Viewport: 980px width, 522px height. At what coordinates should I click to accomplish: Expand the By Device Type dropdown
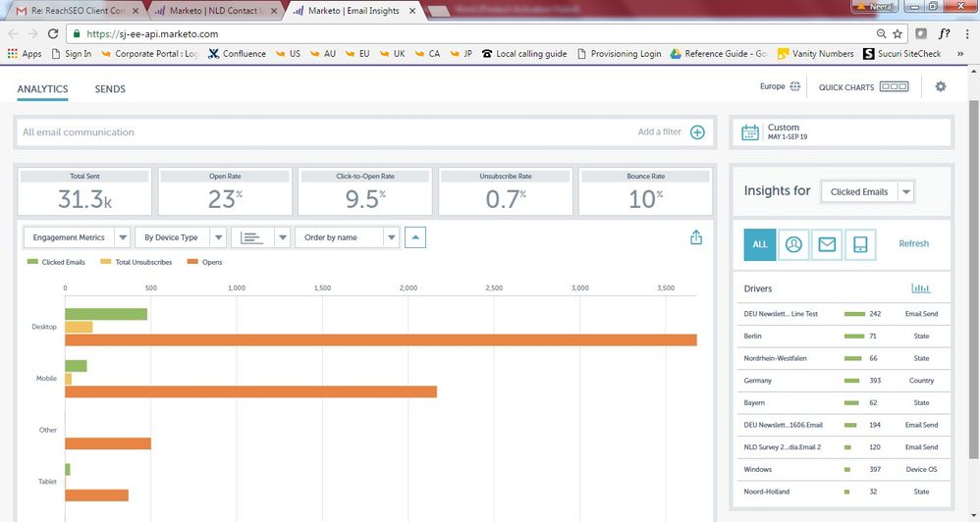click(x=180, y=237)
